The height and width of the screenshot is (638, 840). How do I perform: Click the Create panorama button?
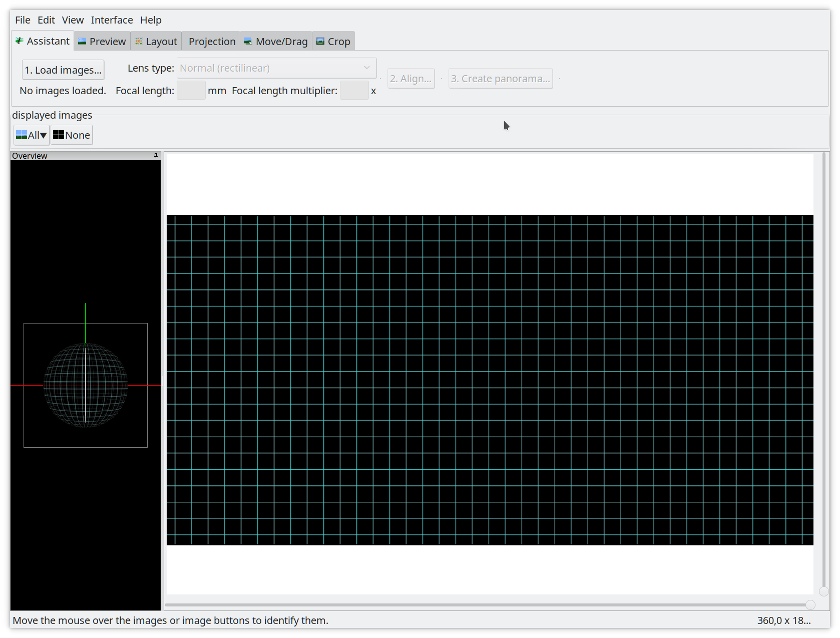coord(501,79)
